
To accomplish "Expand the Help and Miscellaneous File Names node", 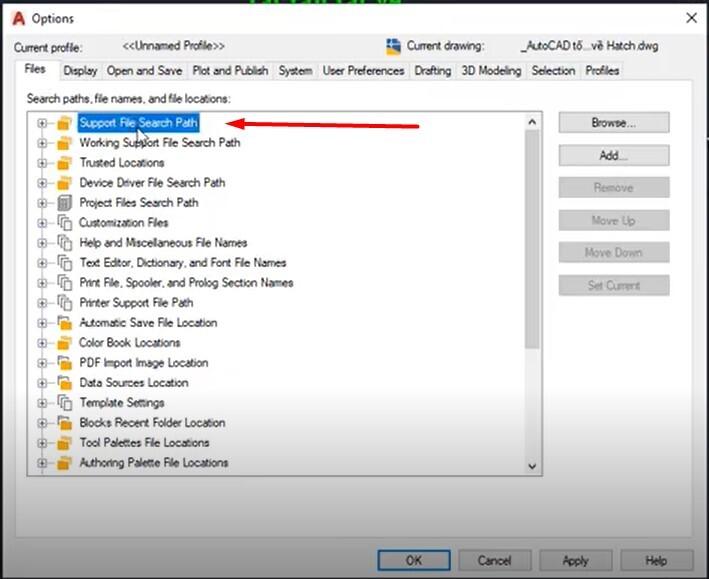I will point(42,243).
